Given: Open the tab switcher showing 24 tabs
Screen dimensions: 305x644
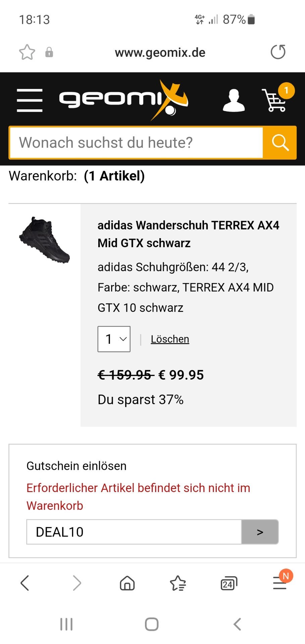Looking at the screenshot, I should [228, 583].
